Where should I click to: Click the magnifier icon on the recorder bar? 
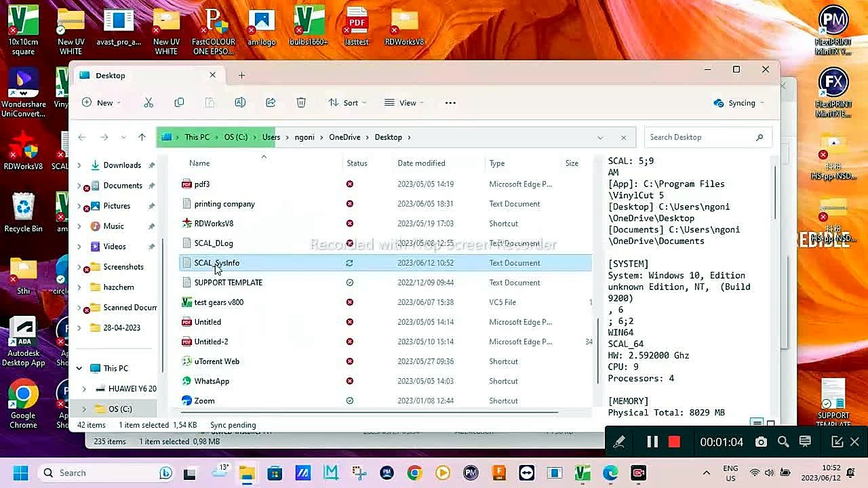[783, 442]
